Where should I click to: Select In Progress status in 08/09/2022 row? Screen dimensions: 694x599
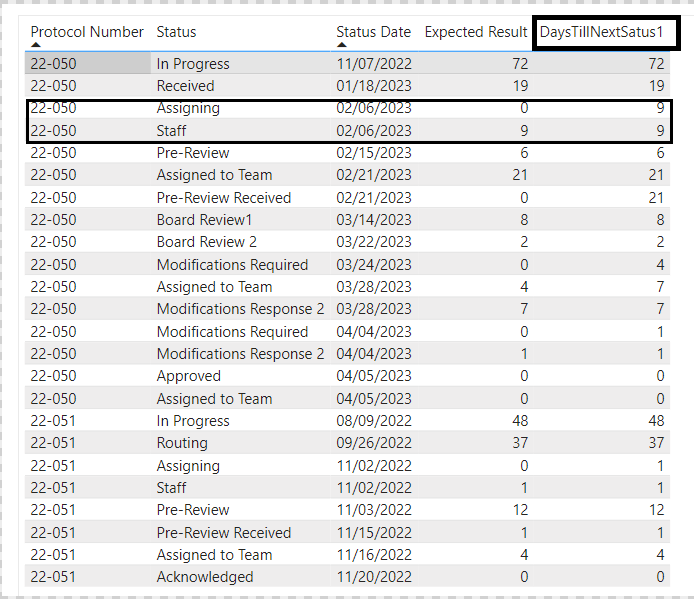pos(193,421)
